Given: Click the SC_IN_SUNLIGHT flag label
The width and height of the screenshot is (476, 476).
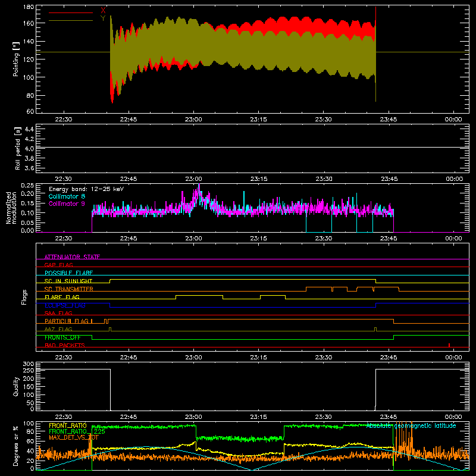Looking at the screenshot, I should click(x=68, y=281).
